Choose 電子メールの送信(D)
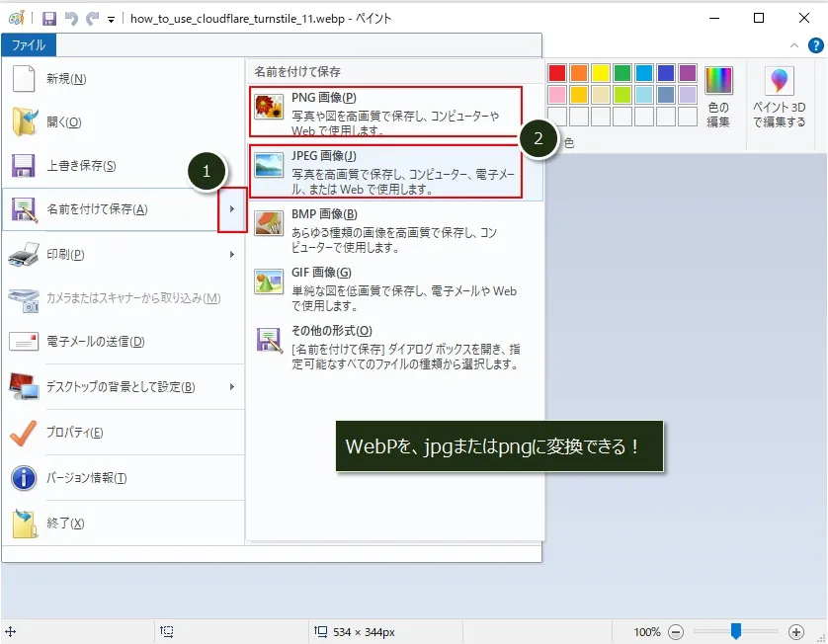 pos(124,342)
